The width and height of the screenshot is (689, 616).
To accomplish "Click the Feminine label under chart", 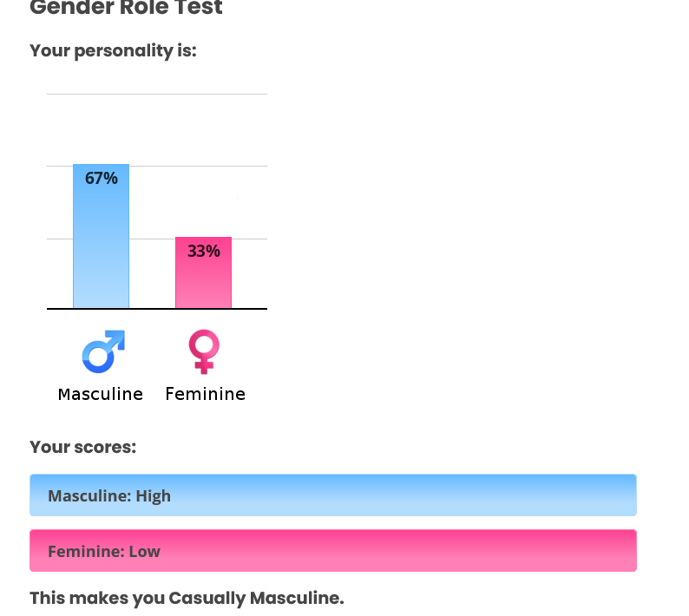I will 205,394.
